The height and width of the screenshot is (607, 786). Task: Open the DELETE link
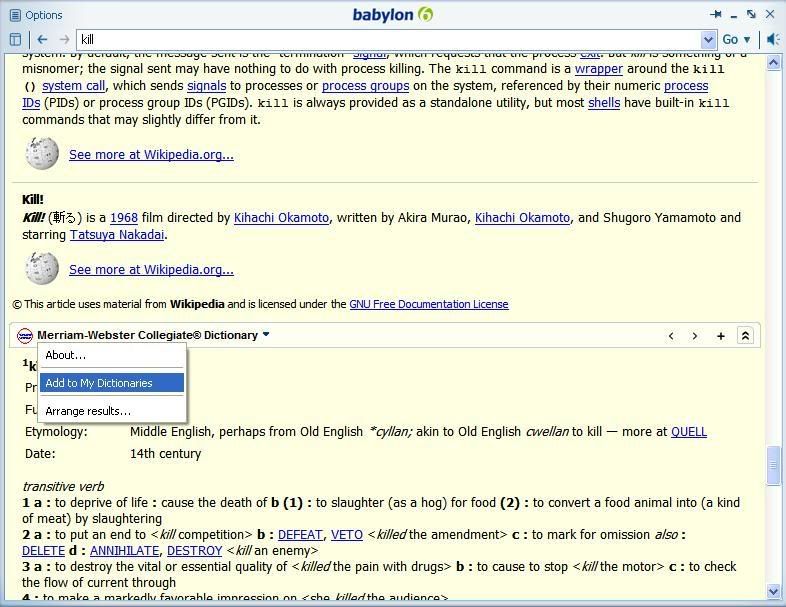43,551
